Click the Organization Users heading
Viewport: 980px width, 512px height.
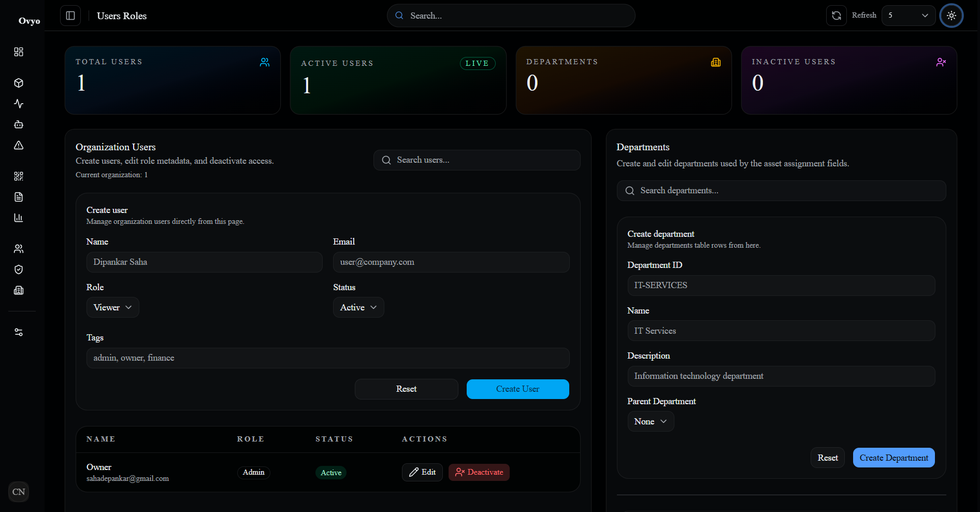pos(116,147)
